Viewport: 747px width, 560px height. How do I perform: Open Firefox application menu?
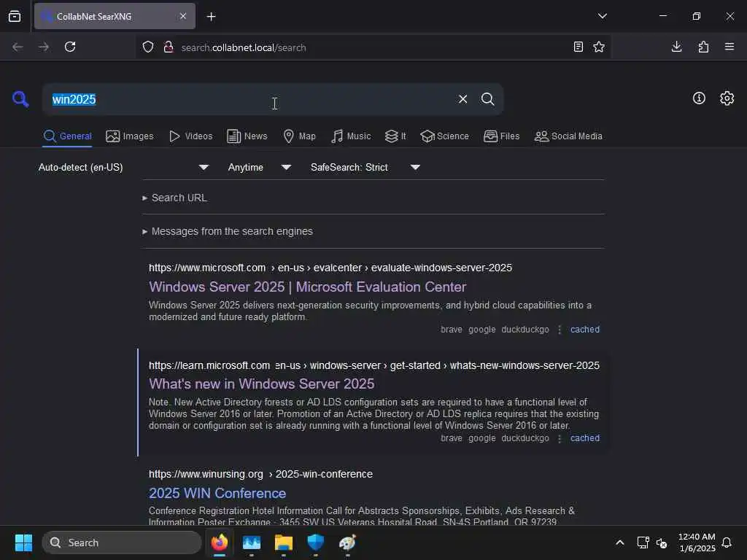[729, 47]
